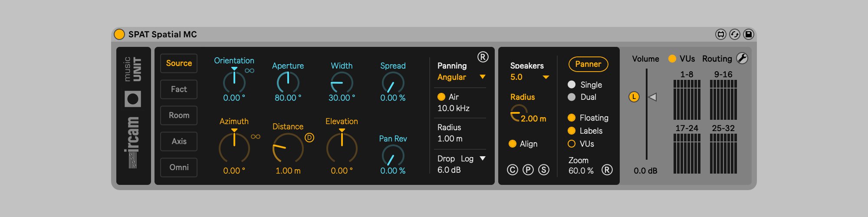
Task: Select the Single panner radio option
Action: 572,85
